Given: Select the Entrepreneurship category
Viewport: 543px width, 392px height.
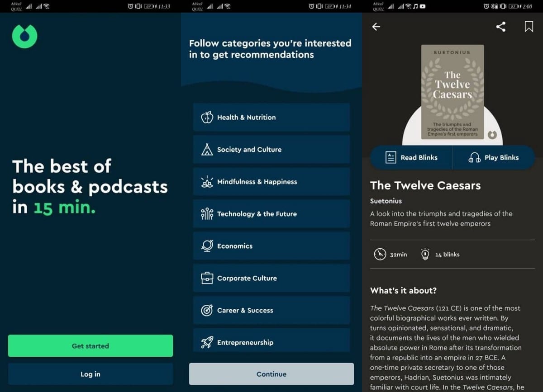Looking at the screenshot, I should click(271, 341).
